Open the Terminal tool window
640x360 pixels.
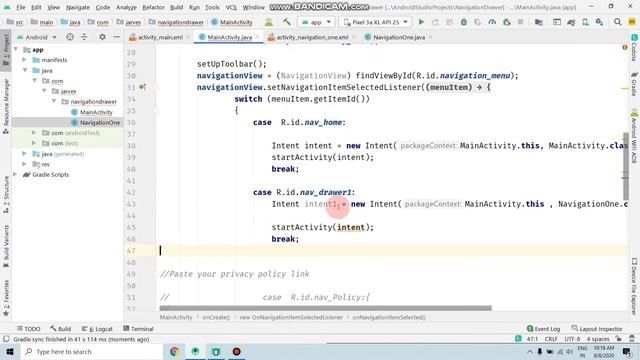138,329
